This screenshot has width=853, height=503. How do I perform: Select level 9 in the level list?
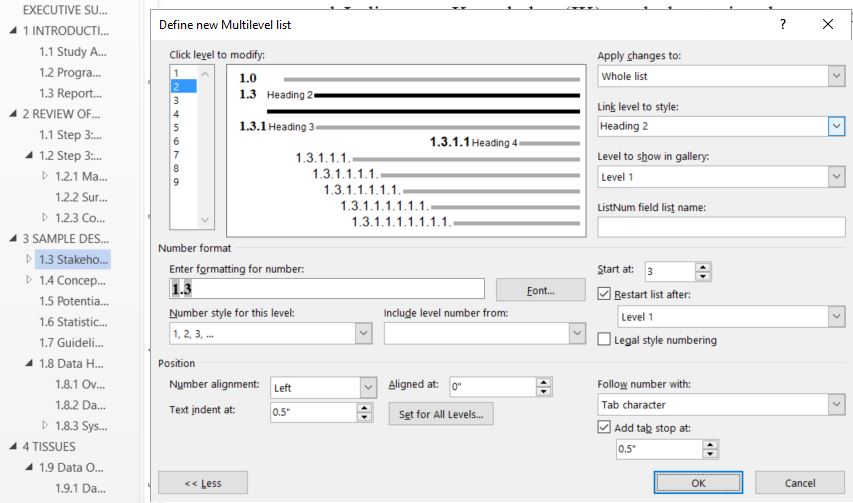point(183,182)
